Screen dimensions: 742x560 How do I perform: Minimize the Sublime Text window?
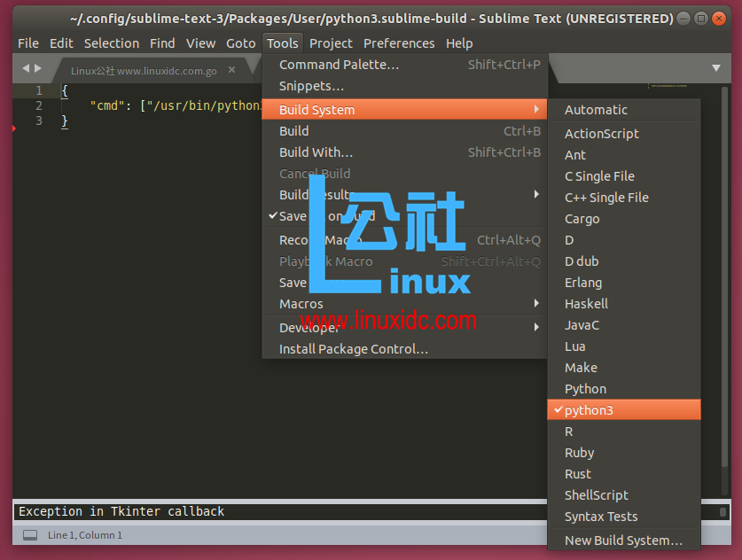coord(683,19)
